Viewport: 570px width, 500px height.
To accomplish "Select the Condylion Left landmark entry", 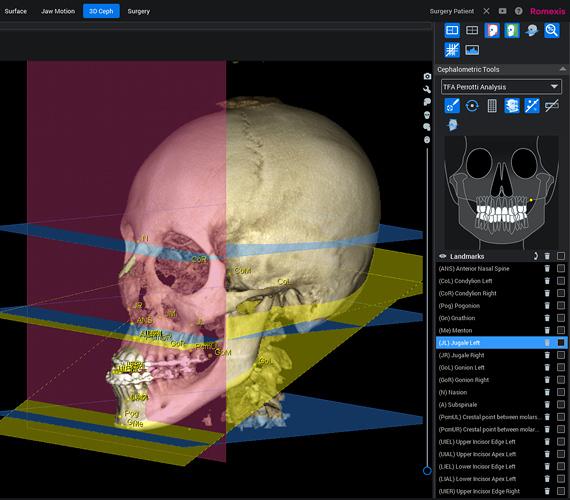I will [465, 281].
